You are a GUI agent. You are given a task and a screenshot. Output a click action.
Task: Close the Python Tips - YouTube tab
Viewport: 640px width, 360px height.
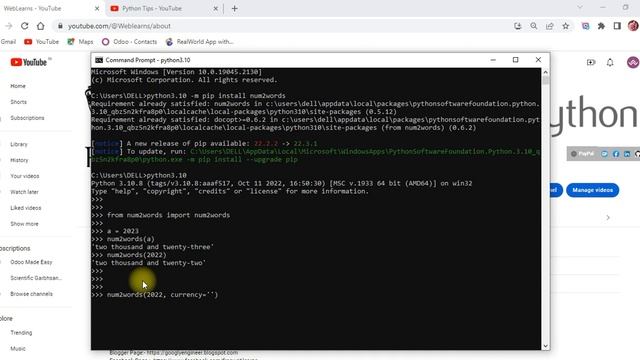pyautogui.click(x=216, y=9)
